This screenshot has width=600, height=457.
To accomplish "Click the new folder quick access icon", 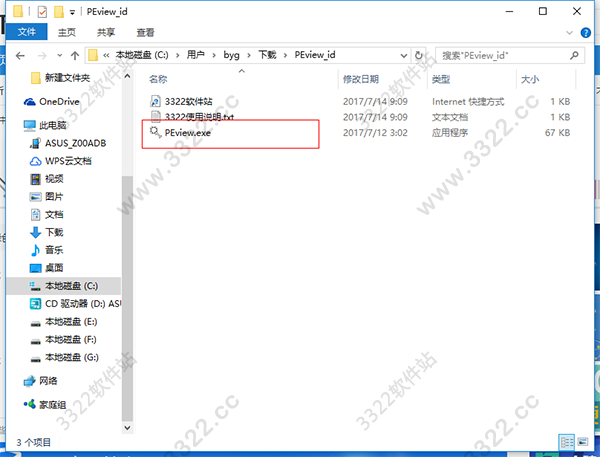I will (x=59, y=12).
